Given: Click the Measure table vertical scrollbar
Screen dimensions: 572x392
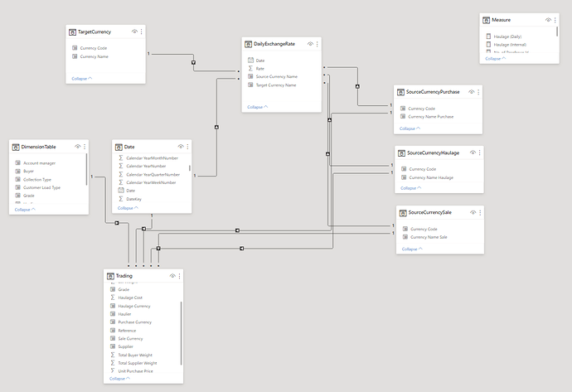Looking at the screenshot, I should click(x=557, y=31).
